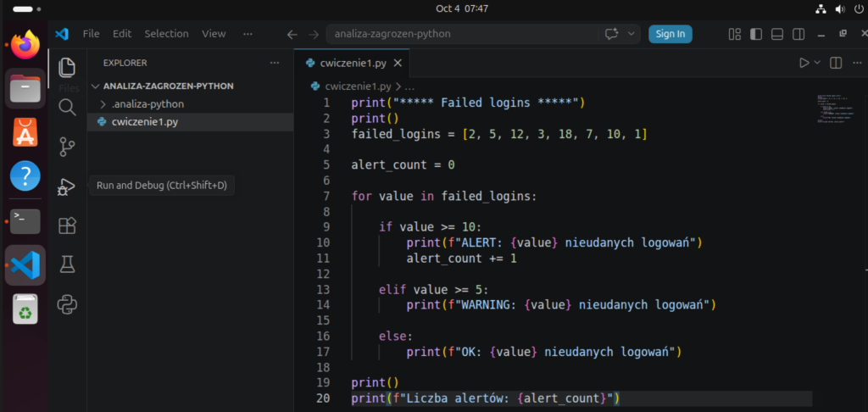Open Run and Debug view
This screenshot has width=868, height=412.
[67, 187]
